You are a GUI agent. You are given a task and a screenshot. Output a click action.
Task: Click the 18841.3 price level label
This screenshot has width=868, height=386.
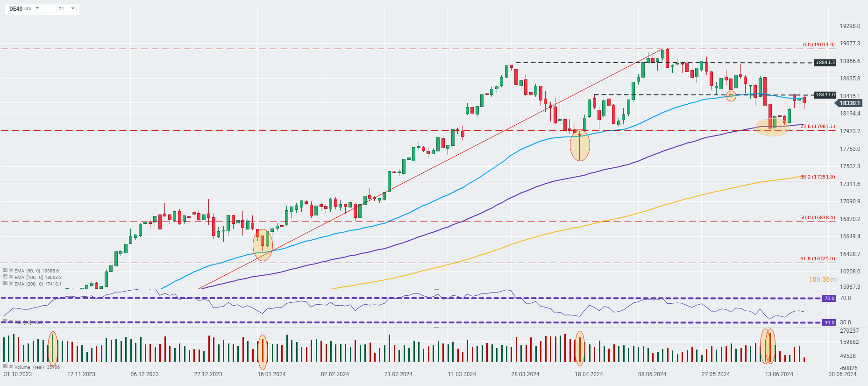pos(825,63)
